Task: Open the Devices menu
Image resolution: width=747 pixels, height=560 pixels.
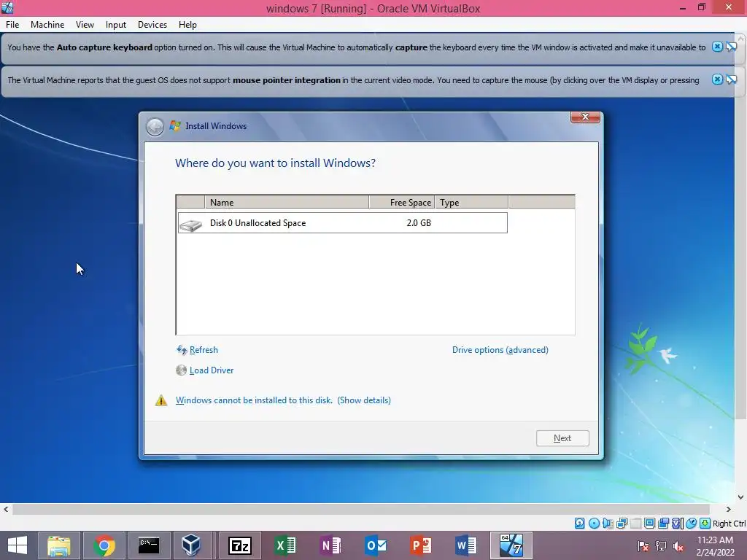Action: (152, 25)
